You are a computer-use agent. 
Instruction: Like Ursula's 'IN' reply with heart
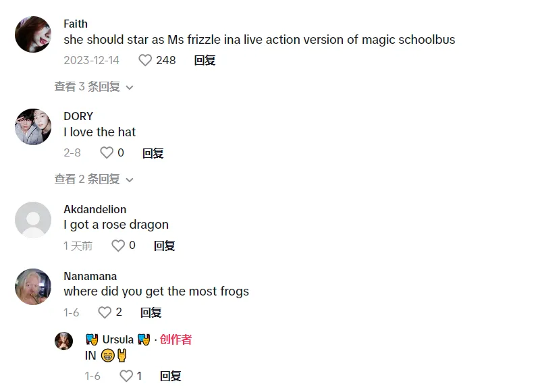tap(126, 376)
